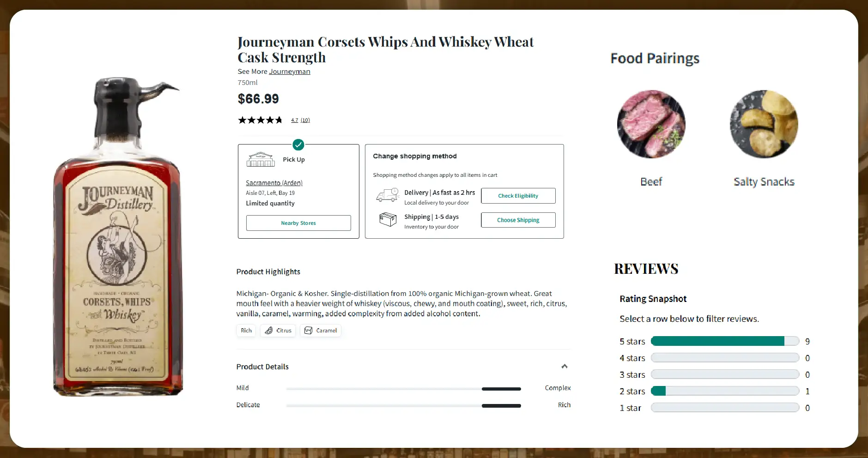Click the caramel icon on flavor tag
This screenshot has height=458, width=868.
tap(308, 331)
